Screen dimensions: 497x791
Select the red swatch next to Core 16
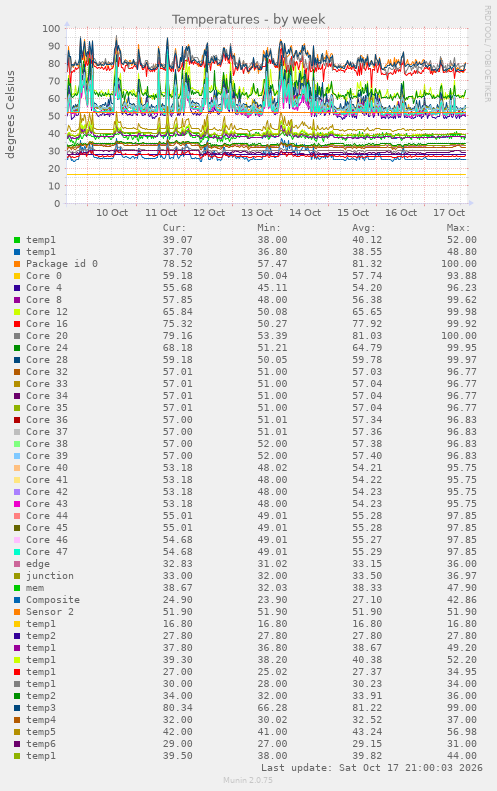pyautogui.click(x=17, y=324)
